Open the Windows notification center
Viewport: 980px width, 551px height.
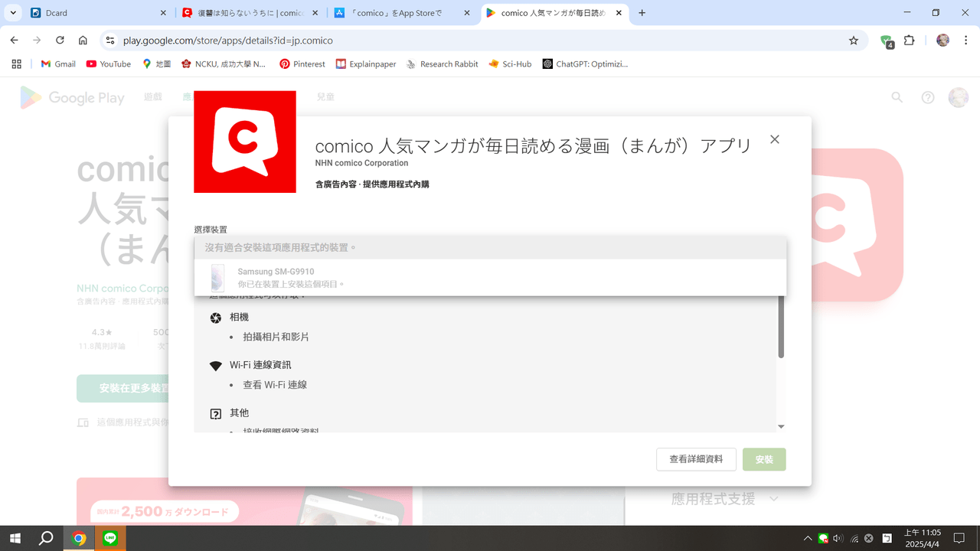click(x=959, y=538)
